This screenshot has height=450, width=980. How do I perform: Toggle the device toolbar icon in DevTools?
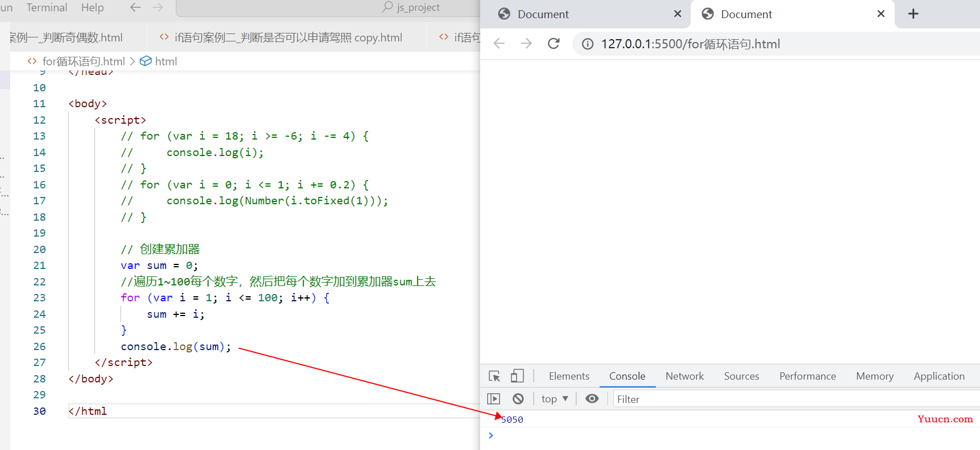tap(517, 376)
